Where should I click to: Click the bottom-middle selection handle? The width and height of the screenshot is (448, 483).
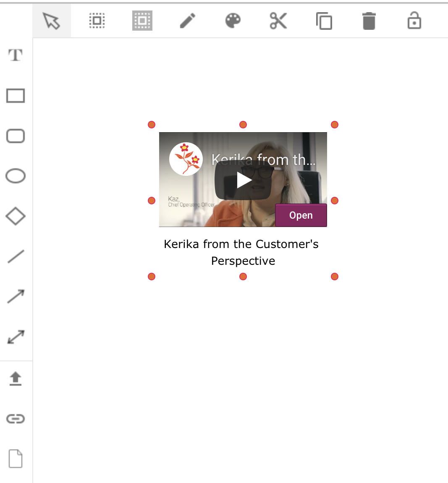243,277
